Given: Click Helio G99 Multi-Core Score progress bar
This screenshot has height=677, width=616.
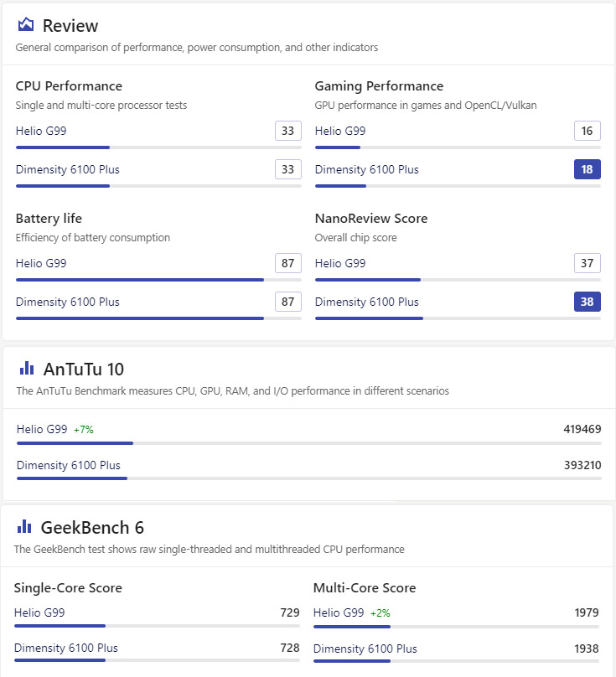Looking at the screenshot, I should (x=456, y=627).
